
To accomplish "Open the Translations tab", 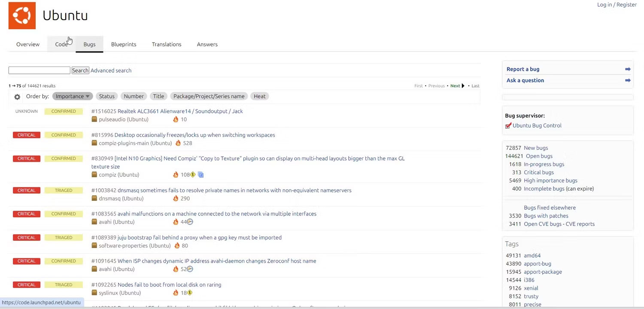I will 167,44.
